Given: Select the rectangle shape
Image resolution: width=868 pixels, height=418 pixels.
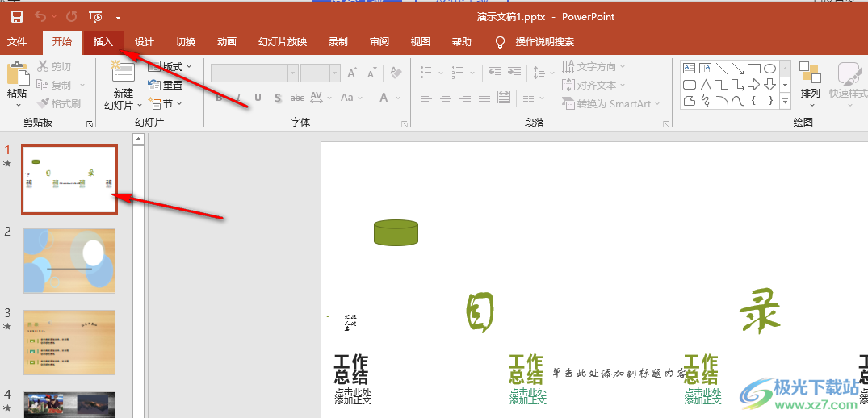Looking at the screenshot, I should point(753,69).
